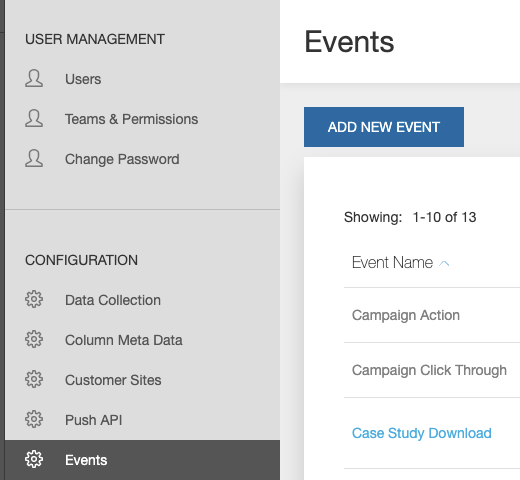Click the gear icon beside Column Meta Data

click(34, 339)
